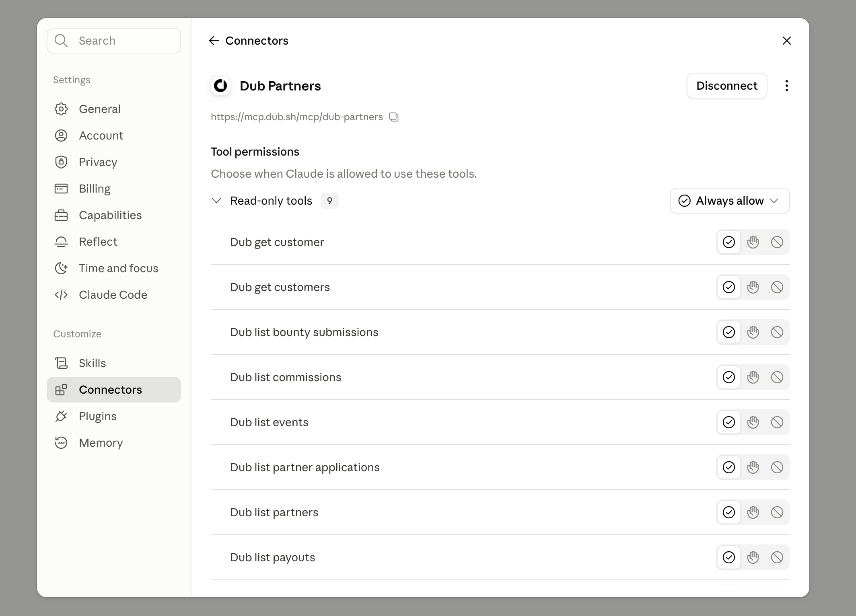856x616 pixels.
Task: Click the Memory icon in sidebar
Action: pos(61,443)
